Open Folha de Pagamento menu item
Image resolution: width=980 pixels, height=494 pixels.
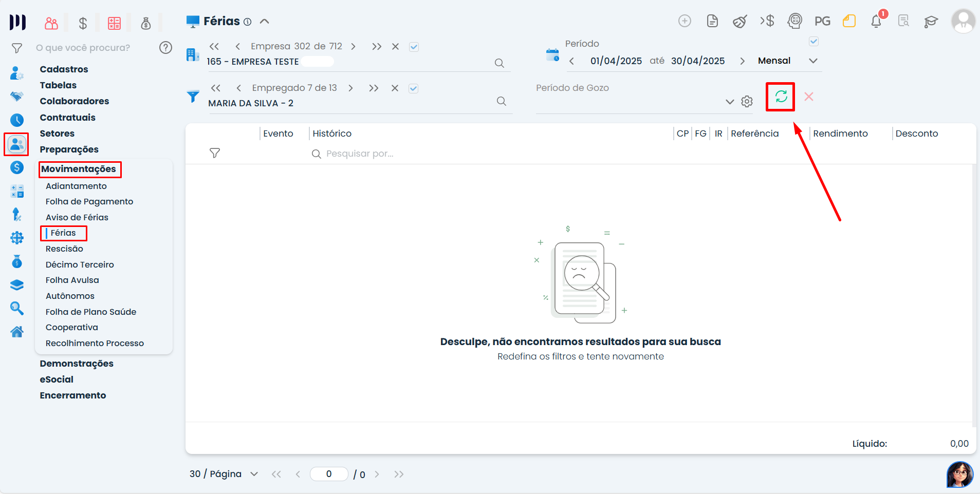89,201
